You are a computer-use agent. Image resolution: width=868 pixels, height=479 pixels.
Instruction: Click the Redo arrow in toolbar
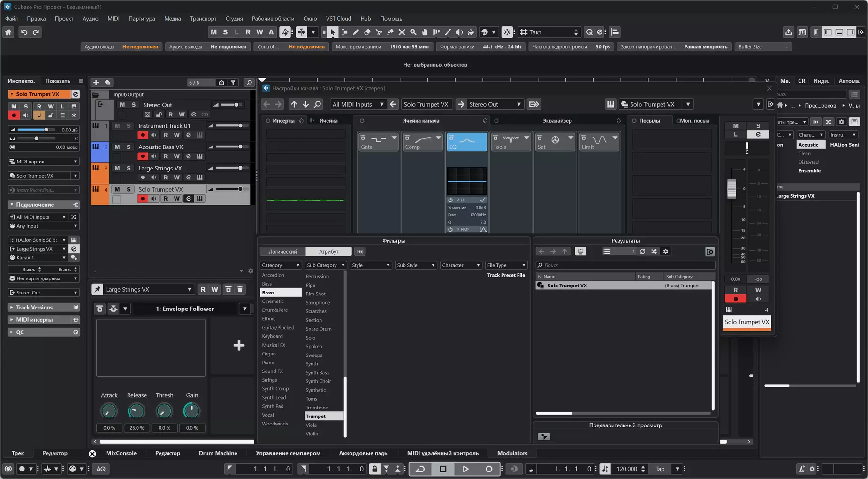click(x=36, y=32)
